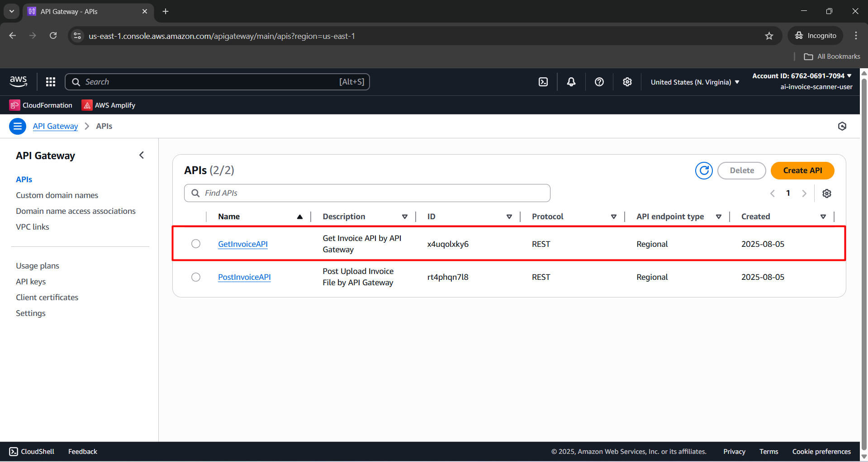Open the table preferences gear above Created column
The width and height of the screenshot is (868, 462).
coord(826,193)
